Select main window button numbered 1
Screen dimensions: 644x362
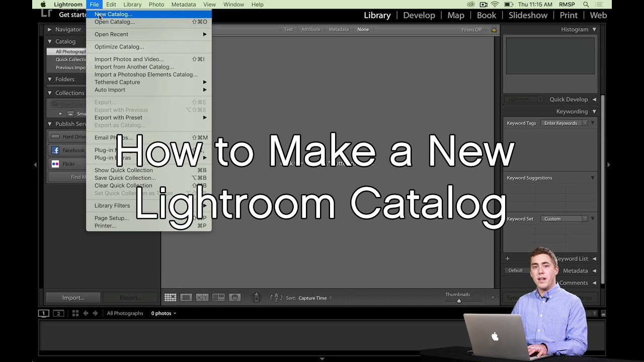44,313
